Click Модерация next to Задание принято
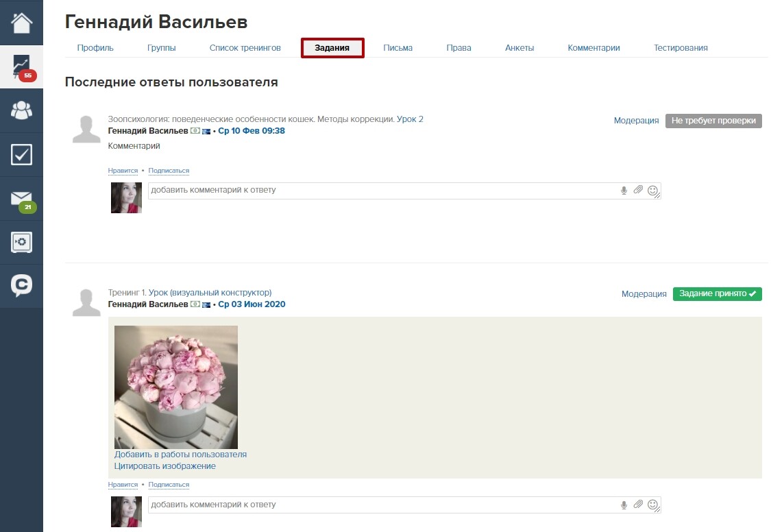Viewport: 771px width, 532px height. coord(644,294)
